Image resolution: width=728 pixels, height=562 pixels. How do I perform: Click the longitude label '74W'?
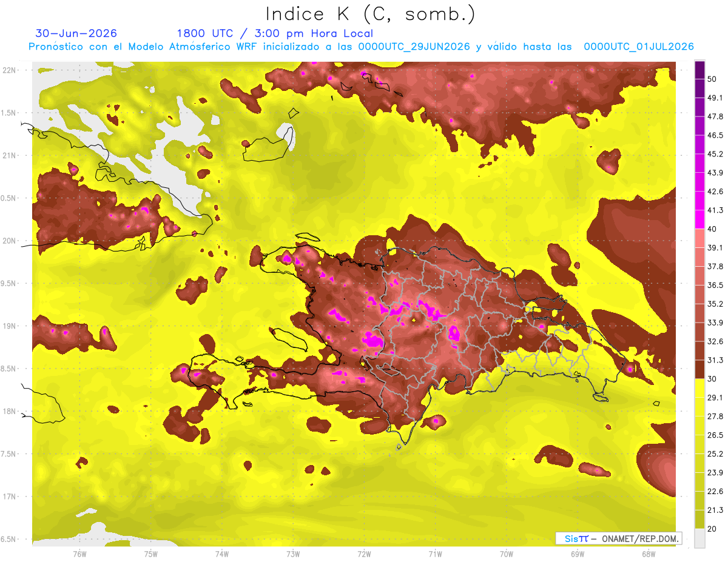point(221,554)
